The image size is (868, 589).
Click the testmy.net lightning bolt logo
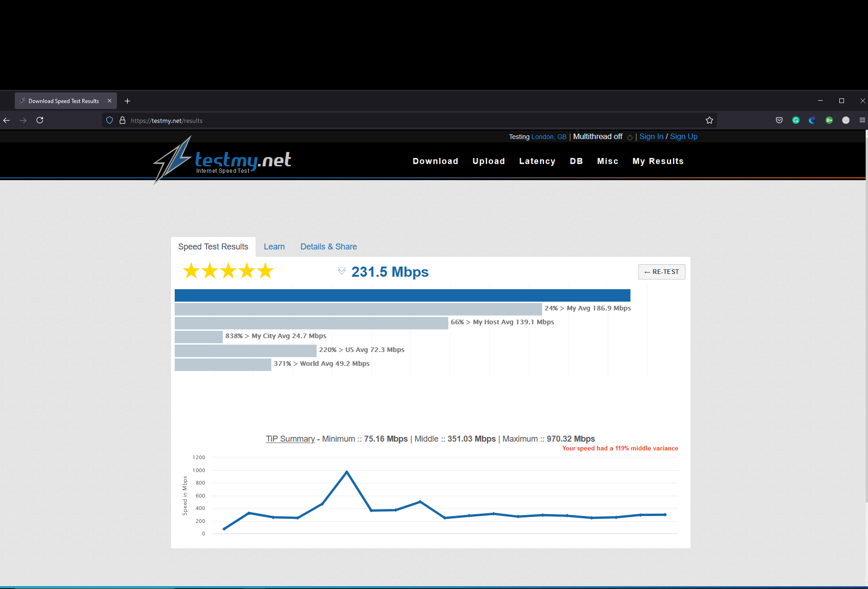coord(173,160)
